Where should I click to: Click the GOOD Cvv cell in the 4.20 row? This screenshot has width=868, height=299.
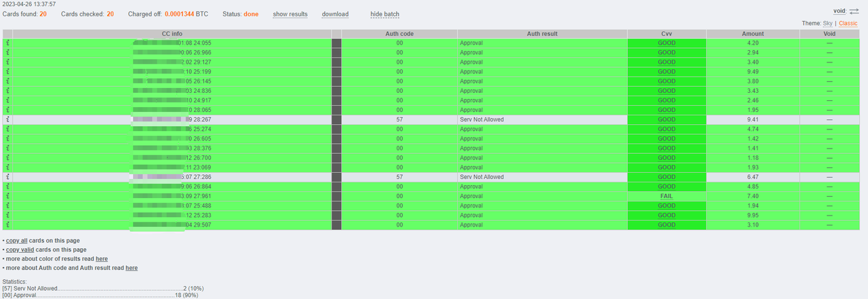(x=667, y=43)
